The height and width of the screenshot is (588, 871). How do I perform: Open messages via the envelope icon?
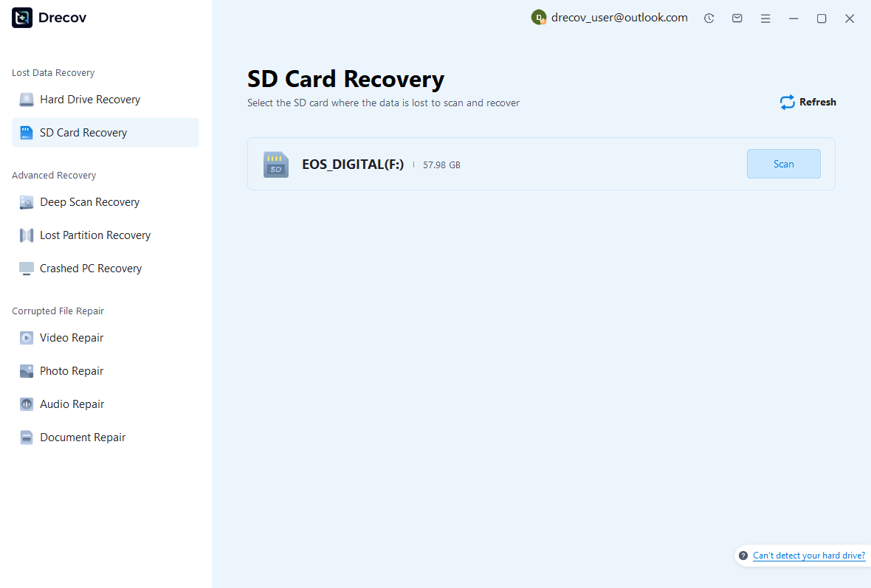coord(737,18)
